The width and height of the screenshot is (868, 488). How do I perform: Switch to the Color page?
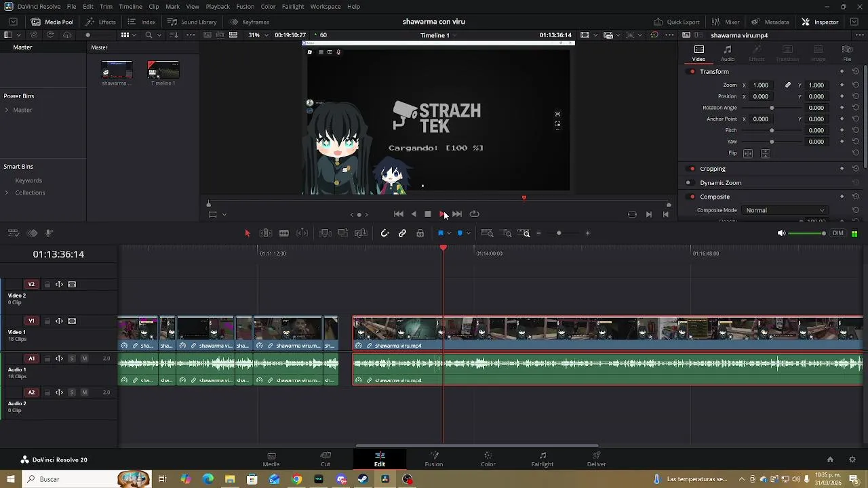[x=488, y=459]
